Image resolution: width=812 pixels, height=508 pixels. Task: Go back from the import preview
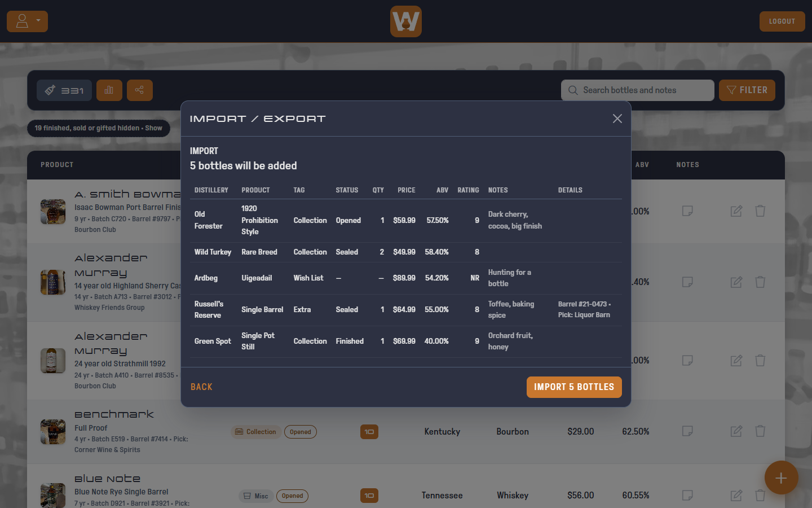pyautogui.click(x=201, y=387)
